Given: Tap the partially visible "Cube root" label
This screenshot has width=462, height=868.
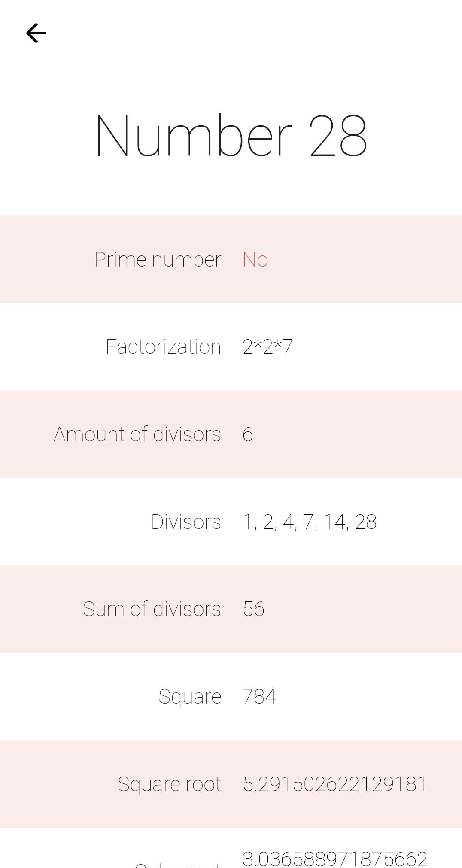Looking at the screenshot, I should [178, 865].
